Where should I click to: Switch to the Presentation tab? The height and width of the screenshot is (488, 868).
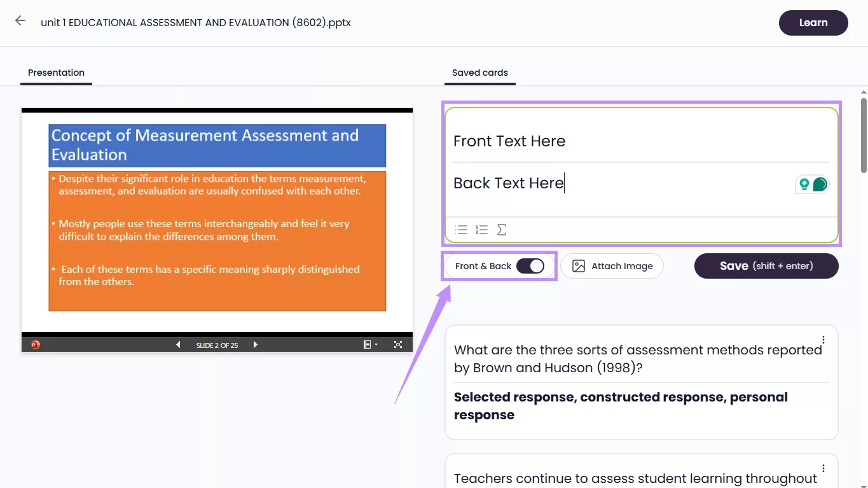point(56,73)
